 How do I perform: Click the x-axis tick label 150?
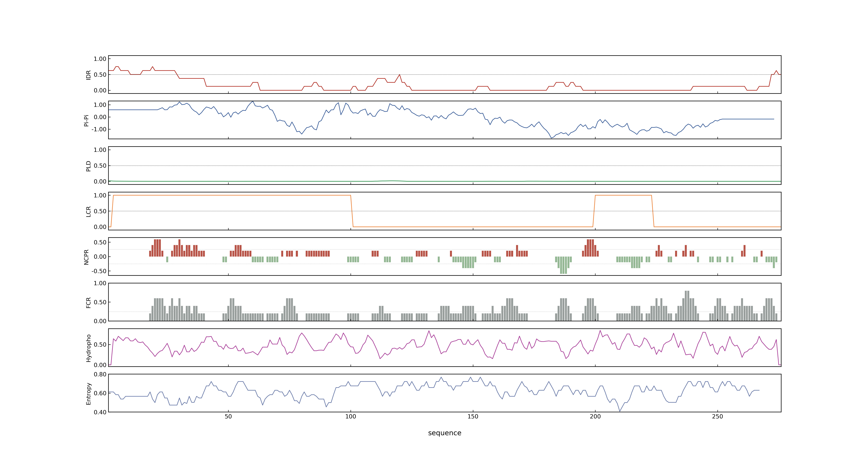point(473,416)
